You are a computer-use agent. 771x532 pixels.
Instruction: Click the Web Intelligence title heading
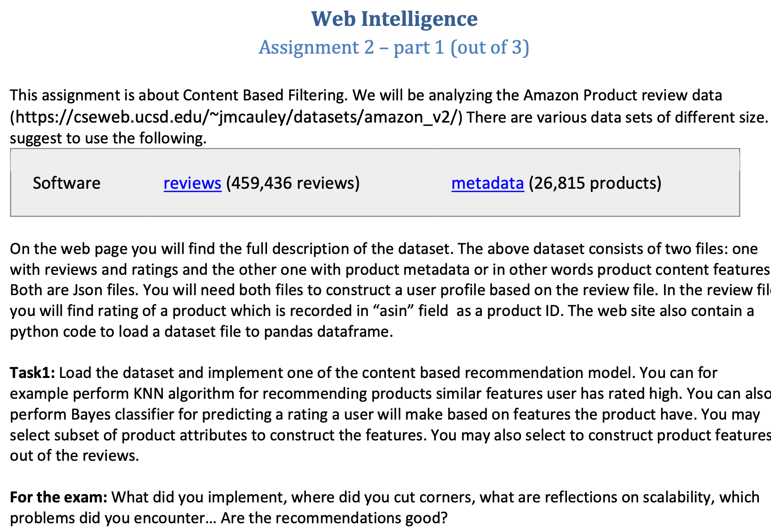coord(394,19)
